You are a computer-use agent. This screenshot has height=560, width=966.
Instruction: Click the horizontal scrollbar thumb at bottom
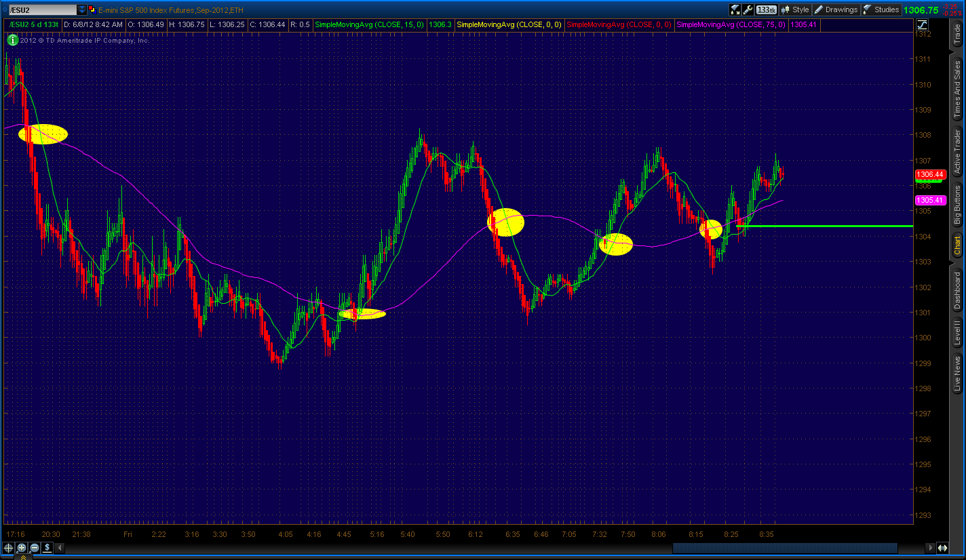[x=784, y=548]
